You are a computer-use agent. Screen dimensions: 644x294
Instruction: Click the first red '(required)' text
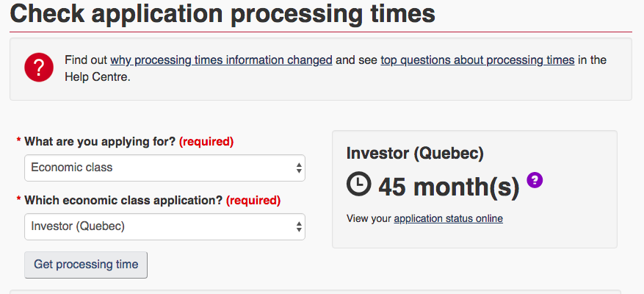pyautogui.click(x=206, y=141)
